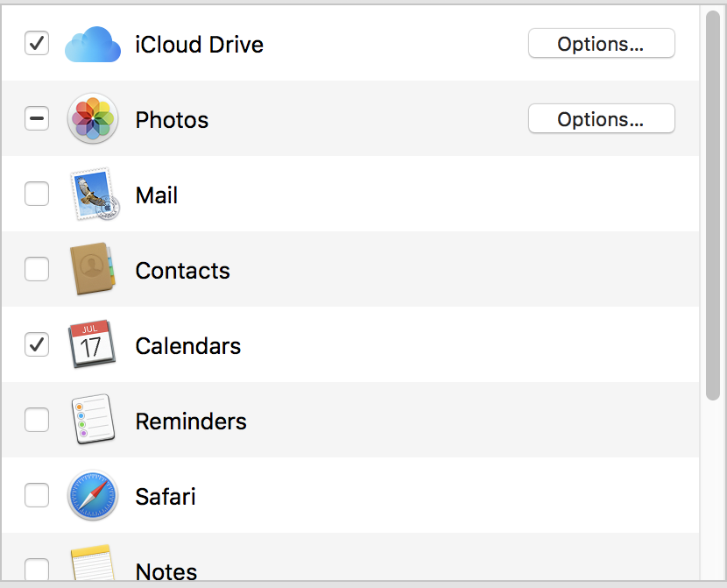Open Photos Options button
The width and height of the screenshot is (727, 588).
tap(602, 118)
